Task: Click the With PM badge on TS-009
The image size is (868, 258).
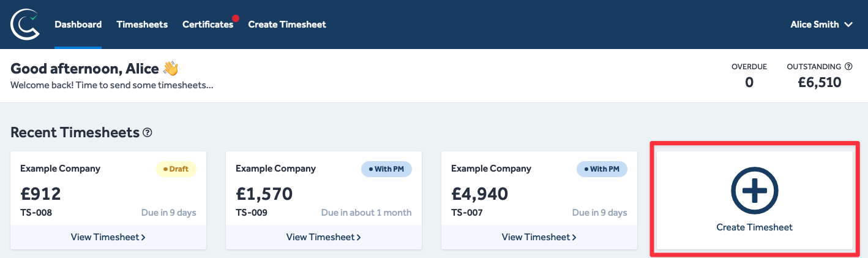Action: tap(387, 169)
